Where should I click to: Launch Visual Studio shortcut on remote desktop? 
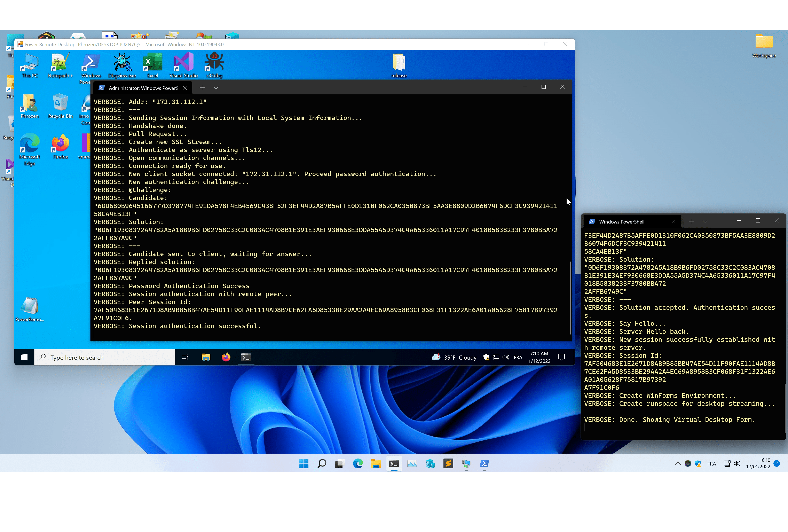tap(183, 65)
